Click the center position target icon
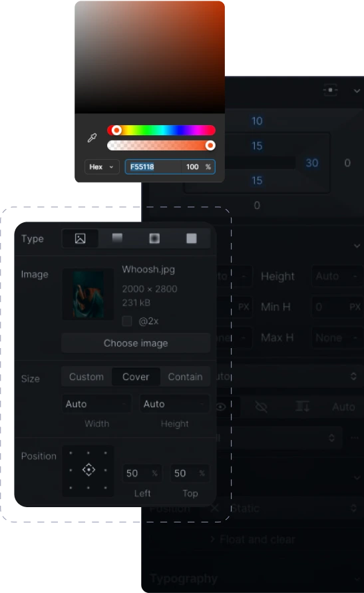 [x=89, y=470]
